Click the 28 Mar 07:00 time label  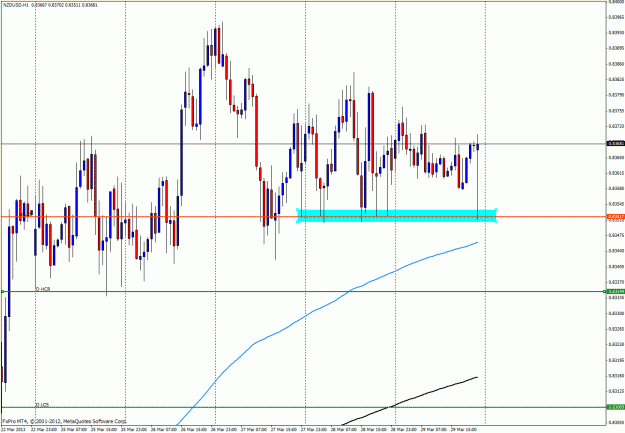[344, 429]
